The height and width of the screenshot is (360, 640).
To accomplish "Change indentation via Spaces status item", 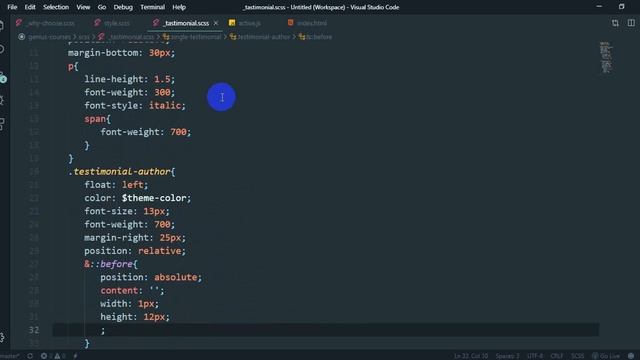I will point(507,356).
